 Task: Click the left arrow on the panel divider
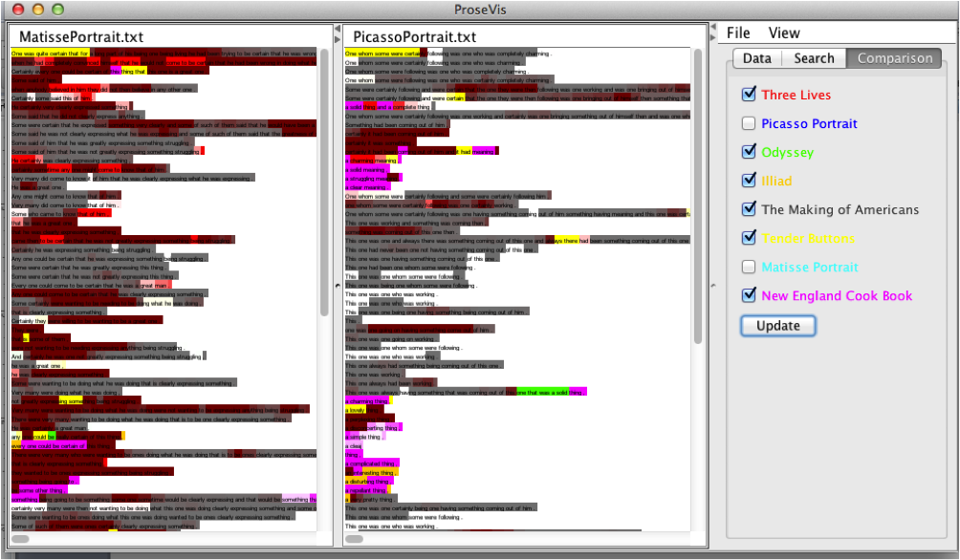tap(338, 28)
